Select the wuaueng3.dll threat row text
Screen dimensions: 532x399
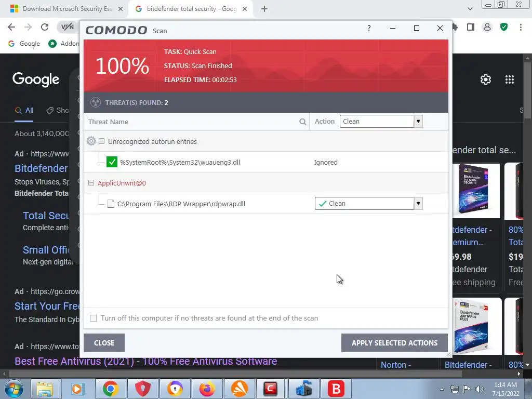(180, 162)
